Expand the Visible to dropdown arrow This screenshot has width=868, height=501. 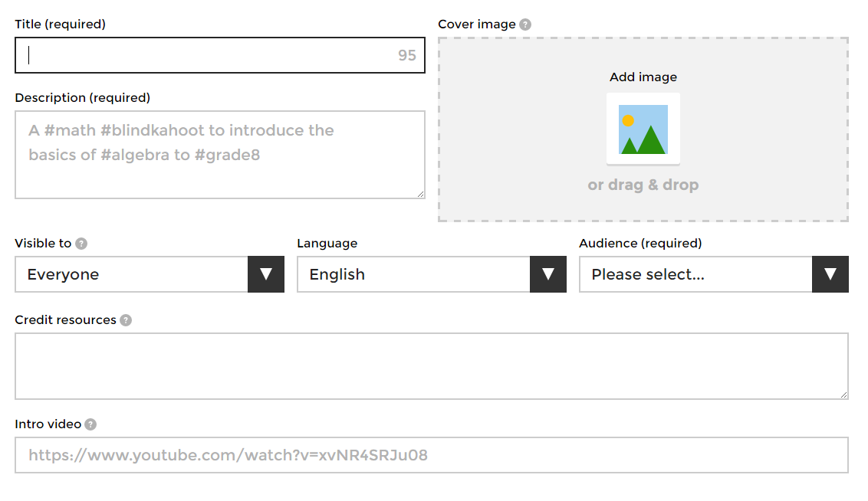pos(266,274)
